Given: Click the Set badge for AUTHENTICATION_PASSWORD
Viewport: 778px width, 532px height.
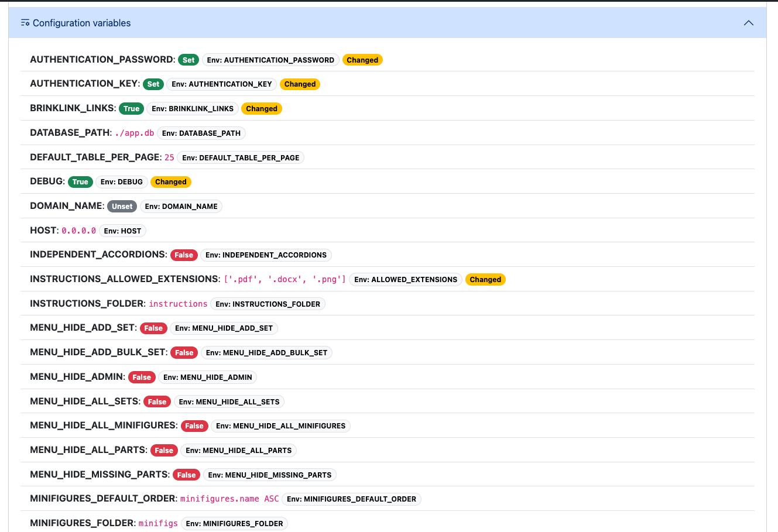Looking at the screenshot, I should point(188,60).
